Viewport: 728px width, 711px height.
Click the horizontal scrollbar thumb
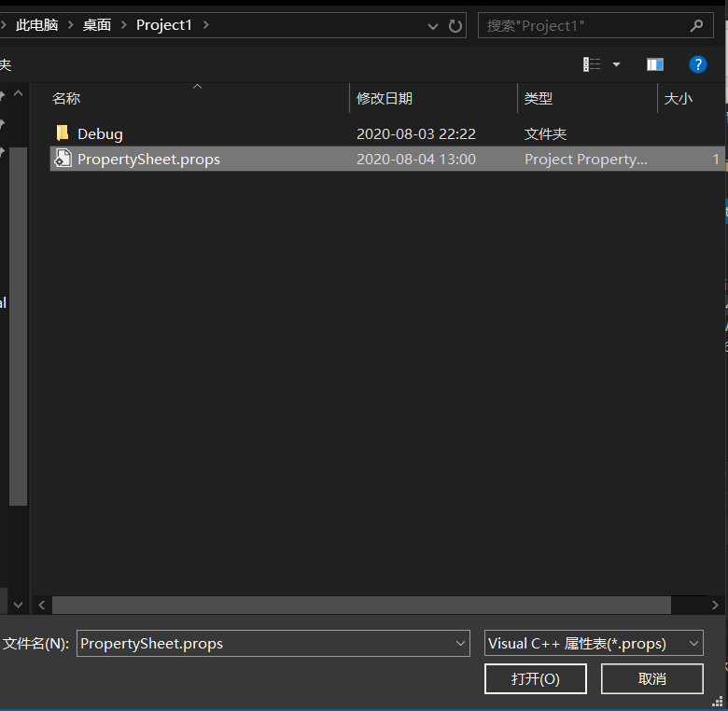[x=361, y=606]
